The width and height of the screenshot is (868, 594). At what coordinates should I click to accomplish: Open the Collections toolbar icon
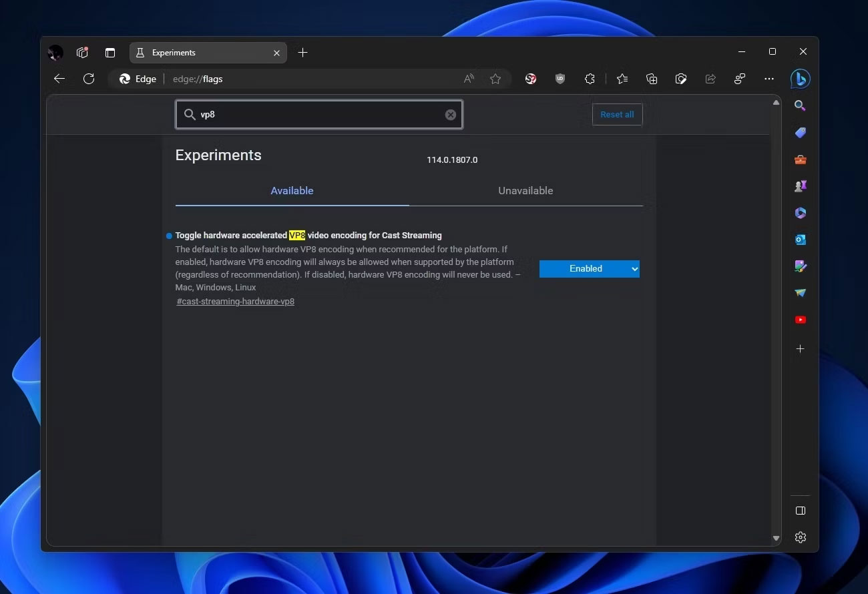point(652,79)
